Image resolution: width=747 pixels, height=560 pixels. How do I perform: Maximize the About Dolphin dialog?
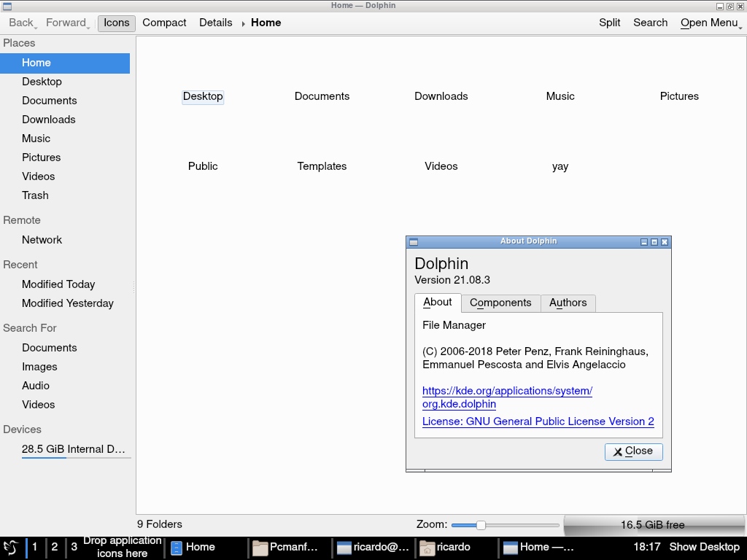[x=654, y=242]
